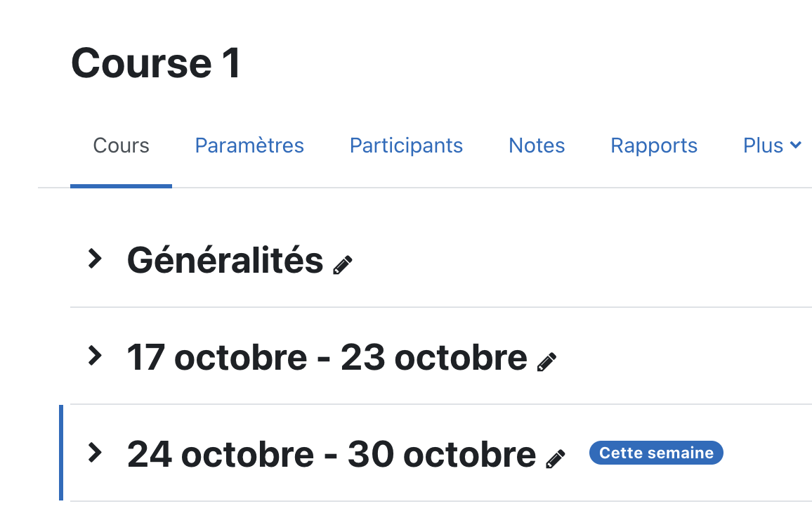Image resolution: width=812 pixels, height=530 pixels.
Task: Open the Plus dropdown arrow in navigation
Action: 796,145
